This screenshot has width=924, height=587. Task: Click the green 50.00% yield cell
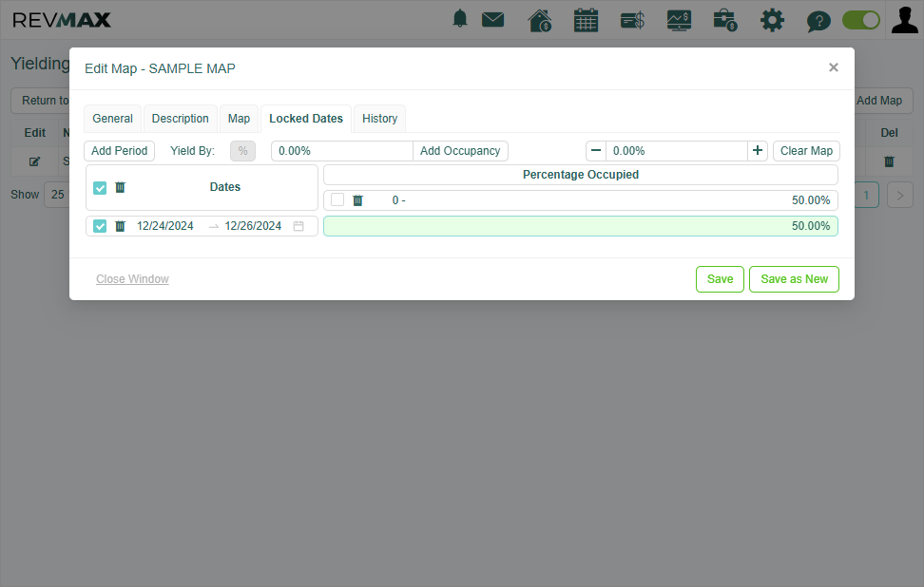pyautogui.click(x=581, y=226)
